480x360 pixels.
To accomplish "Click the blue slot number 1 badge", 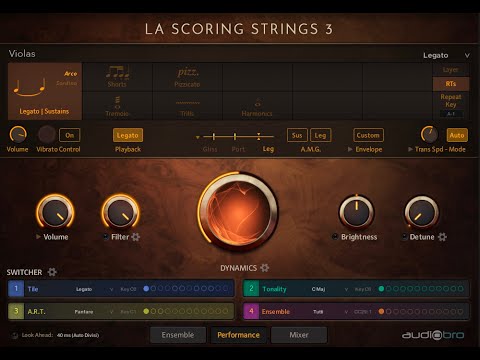I will pos(16,289).
